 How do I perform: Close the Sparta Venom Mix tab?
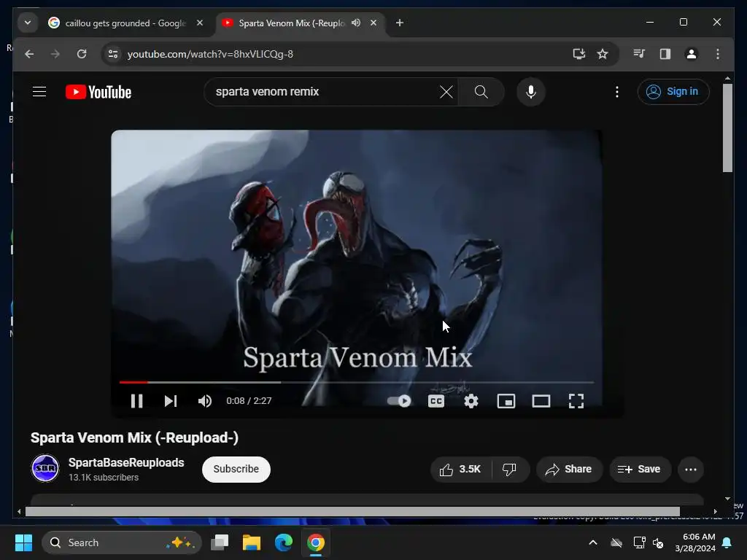click(x=373, y=23)
